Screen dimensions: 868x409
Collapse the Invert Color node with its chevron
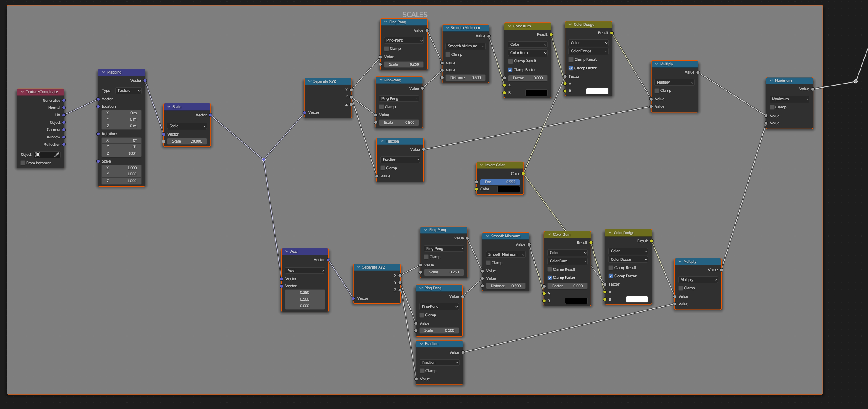click(x=482, y=165)
